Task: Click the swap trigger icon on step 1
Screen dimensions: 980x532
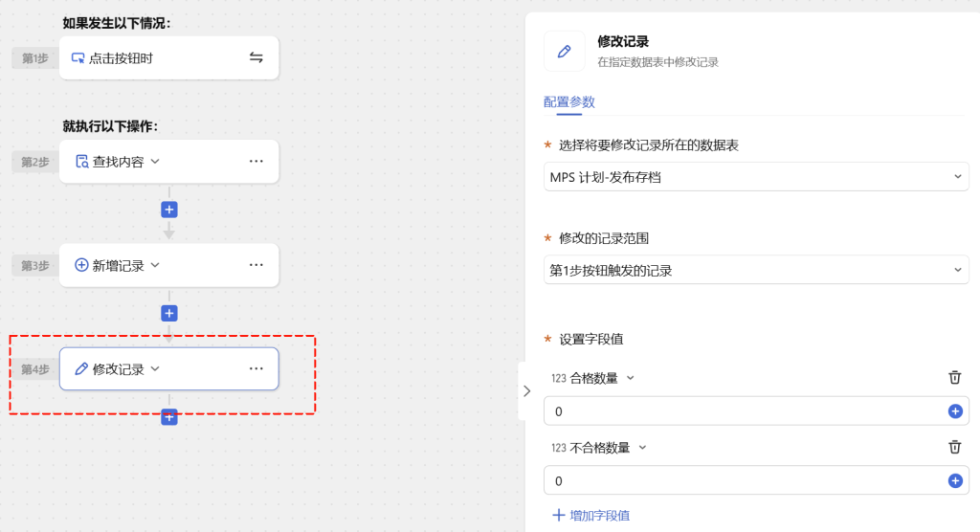Action: click(256, 57)
